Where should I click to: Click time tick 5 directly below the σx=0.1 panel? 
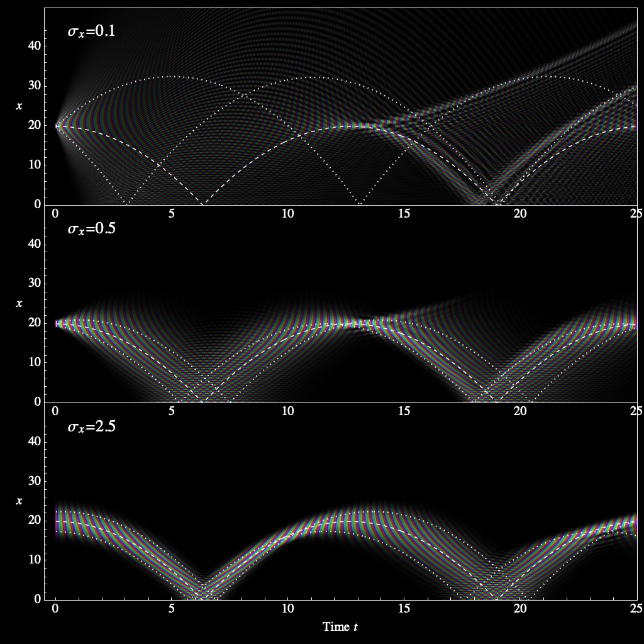[171, 214]
